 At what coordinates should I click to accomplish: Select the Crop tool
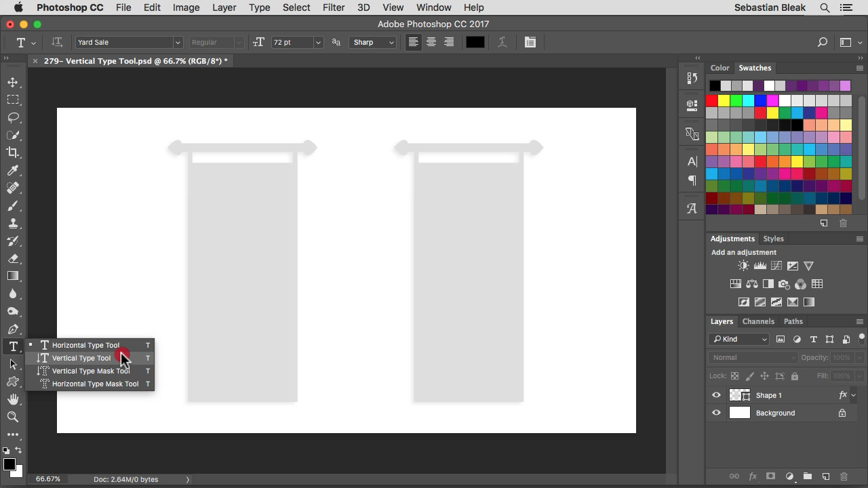[13, 152]
